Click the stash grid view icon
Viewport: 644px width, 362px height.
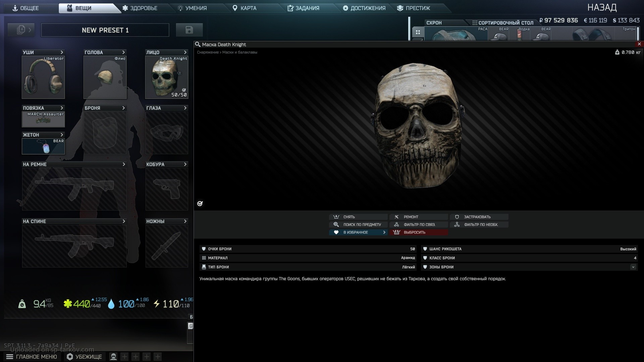click(x=418, y=32)
